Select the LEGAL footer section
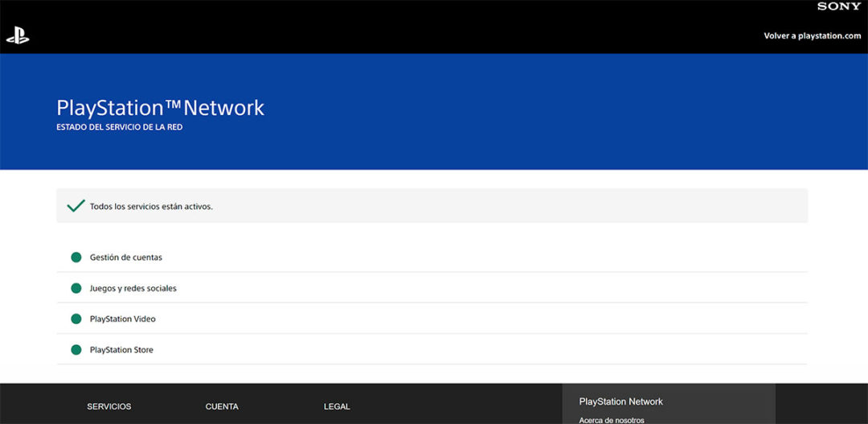 click(x=337, y=406)
